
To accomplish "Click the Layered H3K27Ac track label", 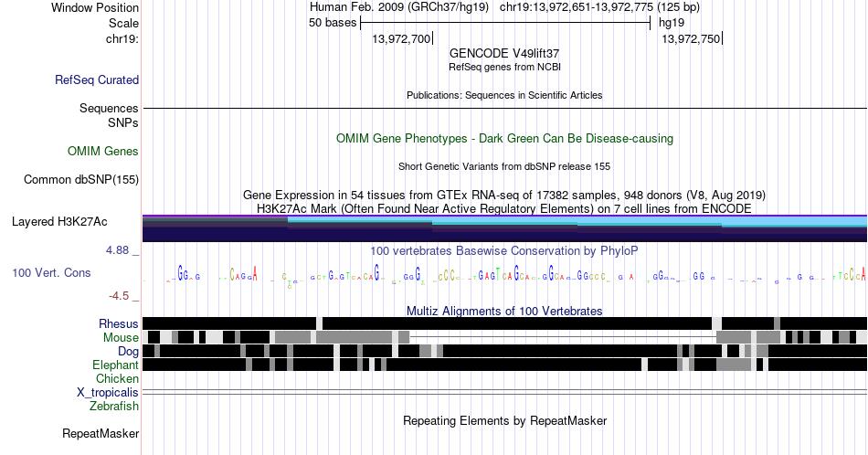I will pyautogui.click(x=59, y=222).
